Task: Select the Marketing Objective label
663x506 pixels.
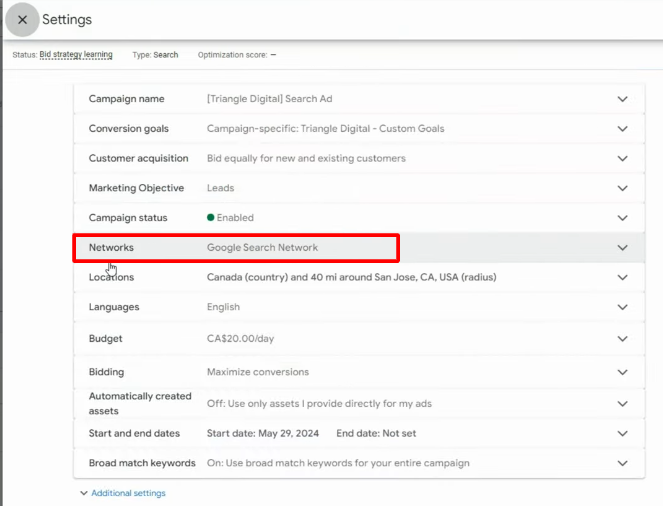Action: 136,188
